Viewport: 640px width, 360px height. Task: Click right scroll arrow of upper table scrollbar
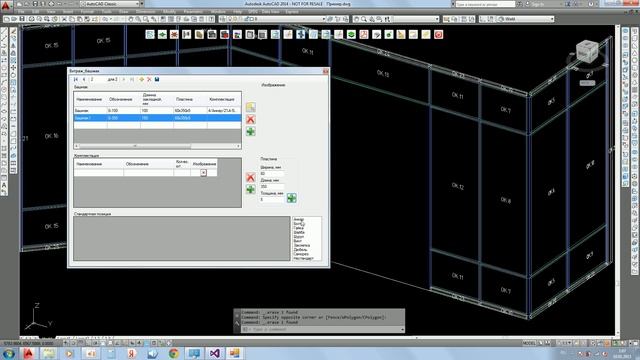tap(239, 146)
